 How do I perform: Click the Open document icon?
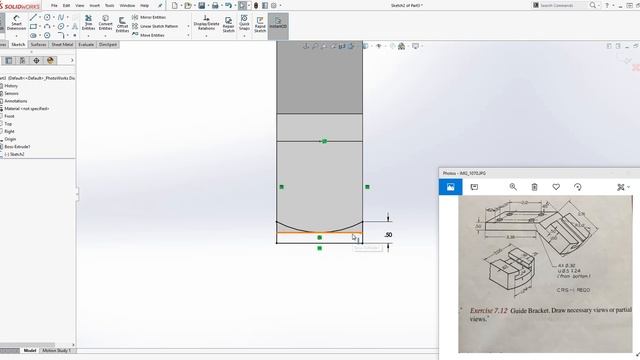tap(188, 6)
